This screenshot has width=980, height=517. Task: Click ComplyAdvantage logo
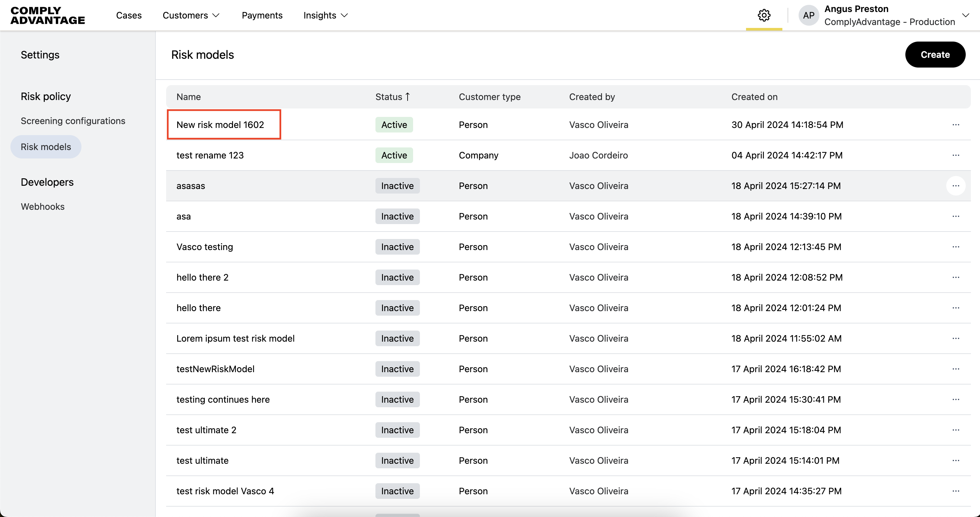[x=48, y=16]
